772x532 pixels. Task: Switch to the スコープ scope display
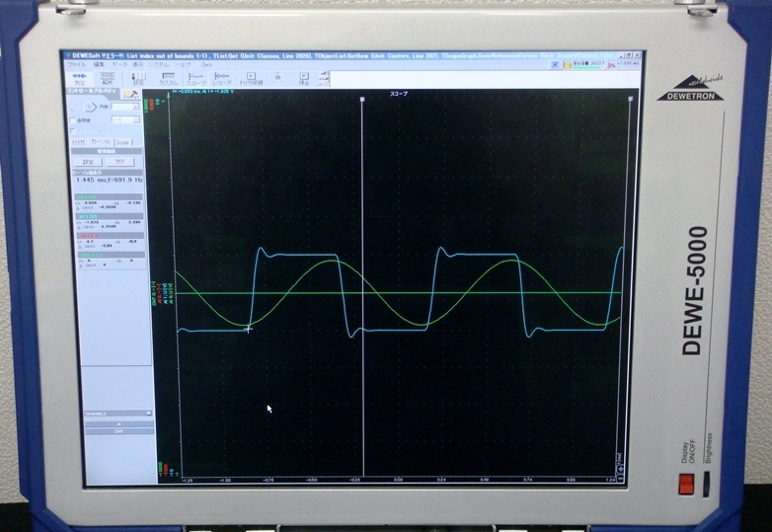point(195,79)
